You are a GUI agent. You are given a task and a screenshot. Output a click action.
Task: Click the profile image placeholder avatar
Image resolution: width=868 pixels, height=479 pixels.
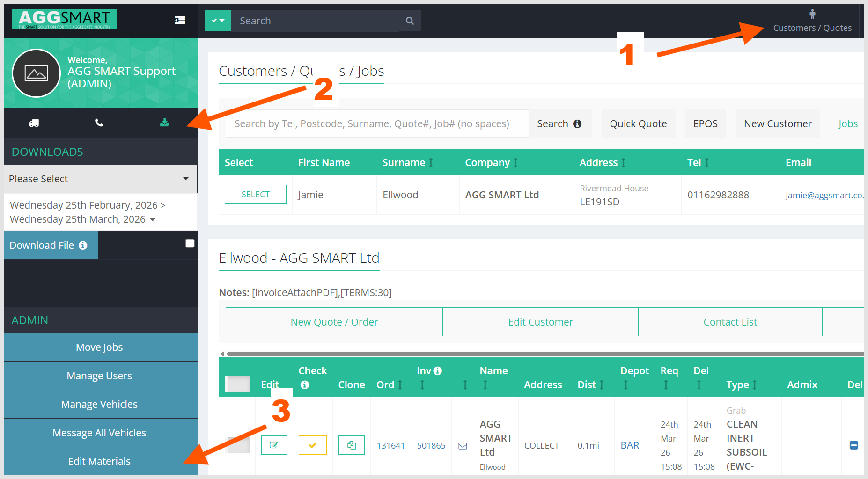pyautogui.click(x=36, y=73)
